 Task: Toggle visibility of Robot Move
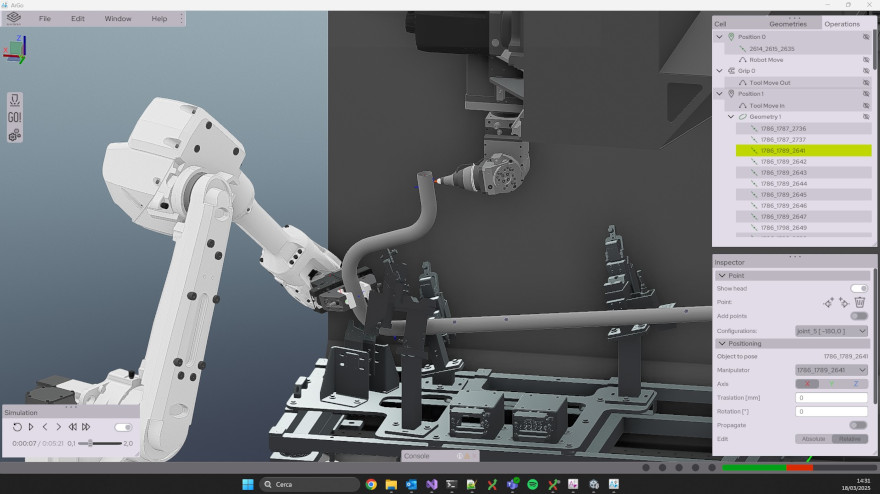[x=866, y=60]
